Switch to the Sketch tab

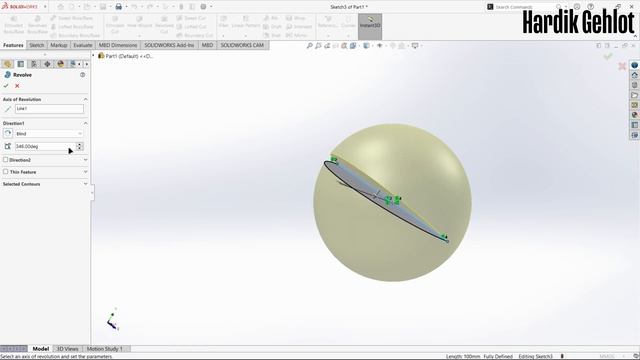36,45
